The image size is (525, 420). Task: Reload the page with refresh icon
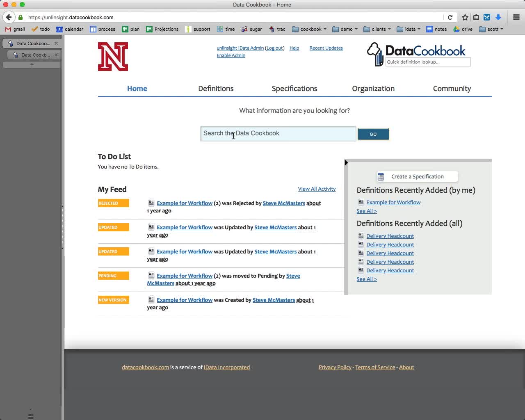[x=450, y=17]
